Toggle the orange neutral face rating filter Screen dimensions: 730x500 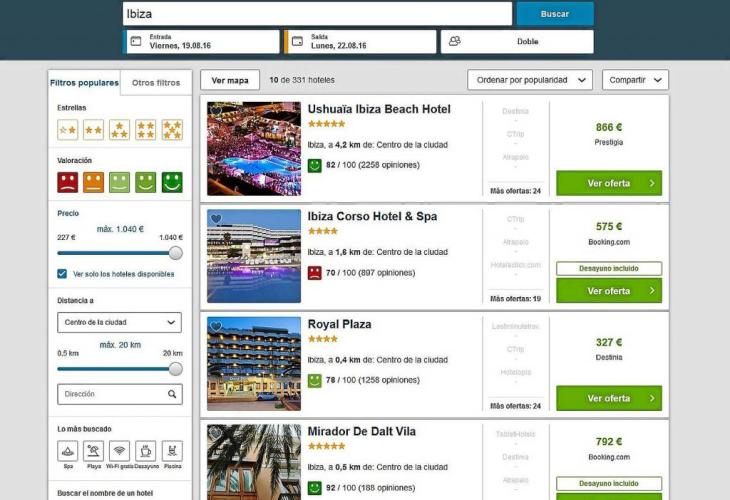coord(94,182)
